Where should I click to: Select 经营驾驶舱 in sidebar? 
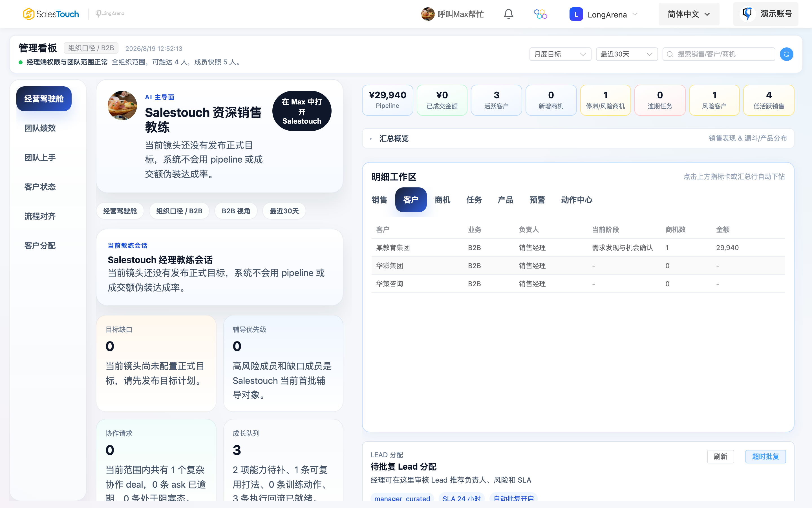pyautogui.click(x=44, y=99)
